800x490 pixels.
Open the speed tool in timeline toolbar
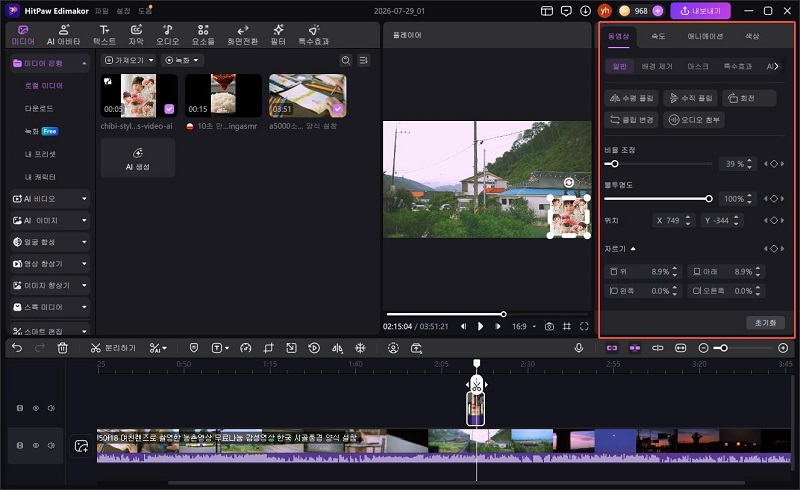[245, 348]
